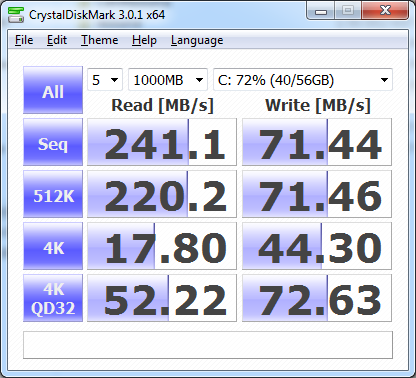416x378 pixels.
Task: Open the test run count dropdown
Action: click(105, 80)
